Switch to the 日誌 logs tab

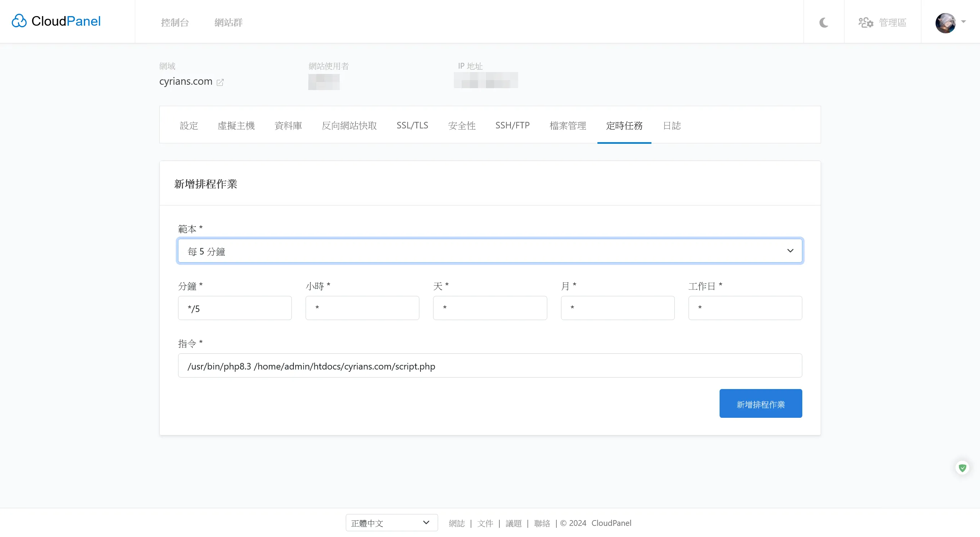[672, 125]
